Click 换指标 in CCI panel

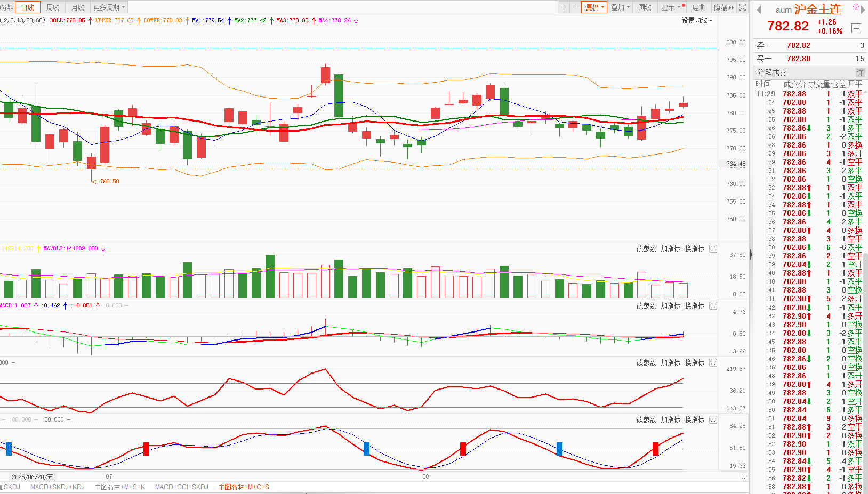[695, 362]
